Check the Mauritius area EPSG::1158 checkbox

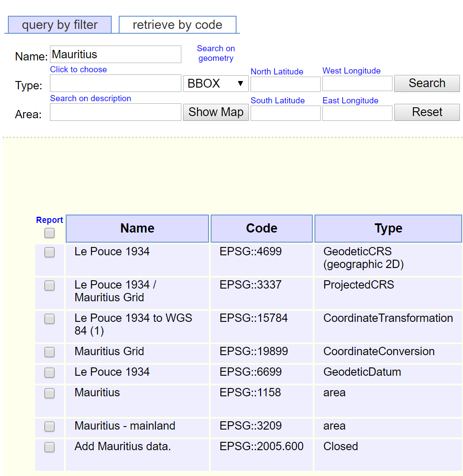(49, 393)
